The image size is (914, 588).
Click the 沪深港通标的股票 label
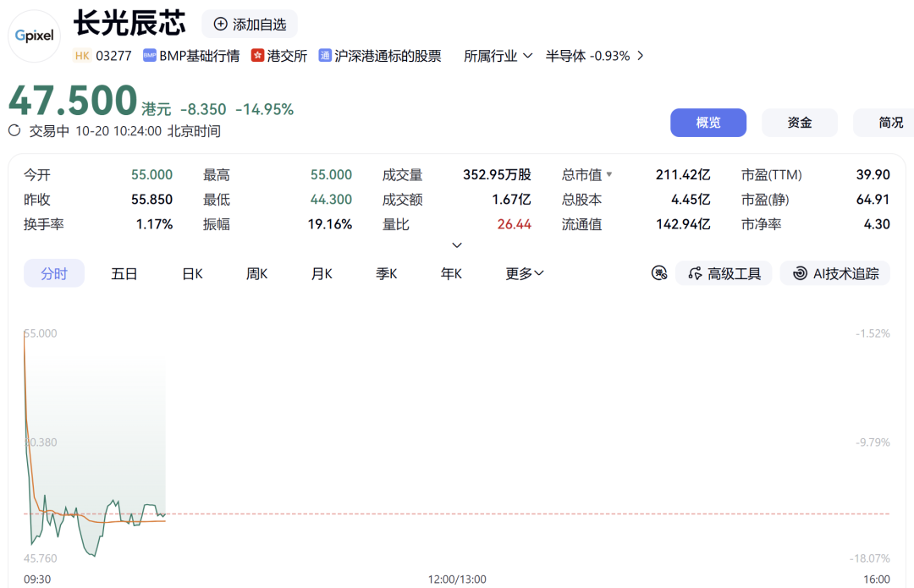click(x=388, y=56)
